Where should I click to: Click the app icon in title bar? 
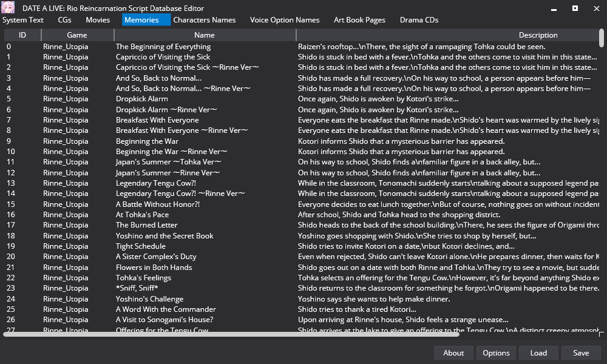(x=8, y=7)
